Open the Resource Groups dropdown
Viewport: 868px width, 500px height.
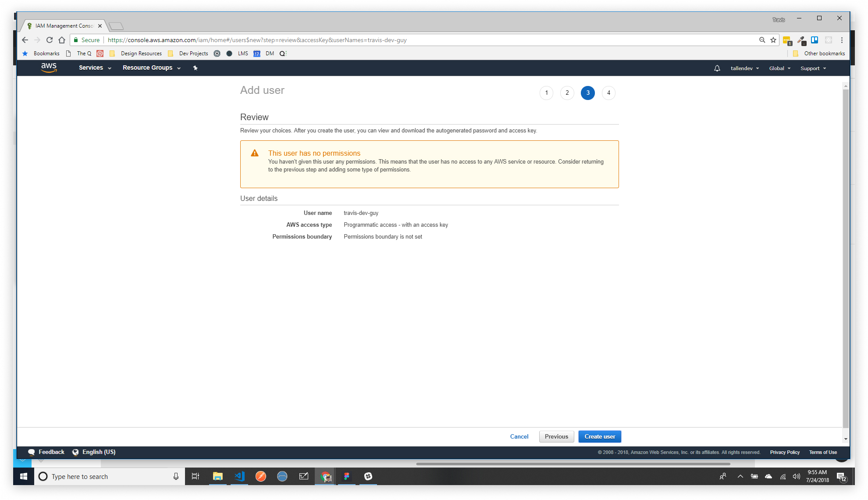coord(151,68)
